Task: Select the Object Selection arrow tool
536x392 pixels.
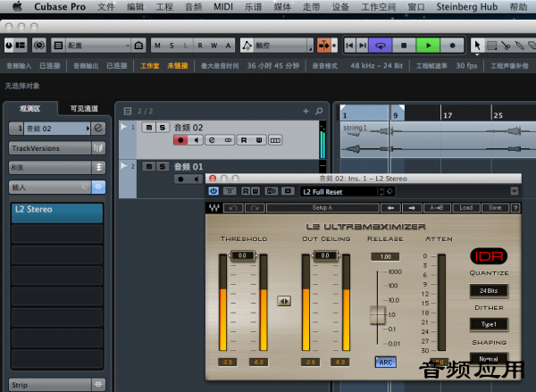Action: tap(477, 46)
